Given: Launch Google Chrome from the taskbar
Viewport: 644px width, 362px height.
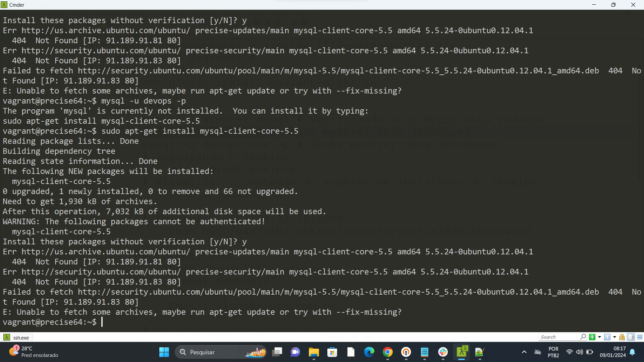Looking at the screenshot, I should pos(388,352).
